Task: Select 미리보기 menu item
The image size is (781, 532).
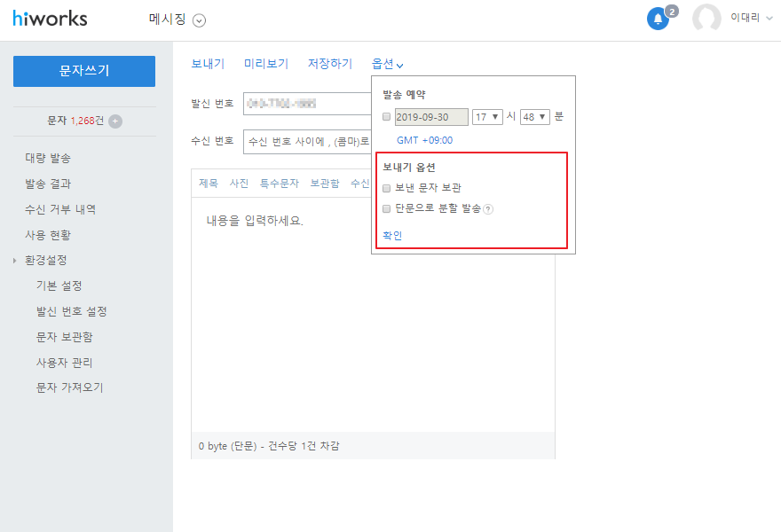Action: pos(266,64)
